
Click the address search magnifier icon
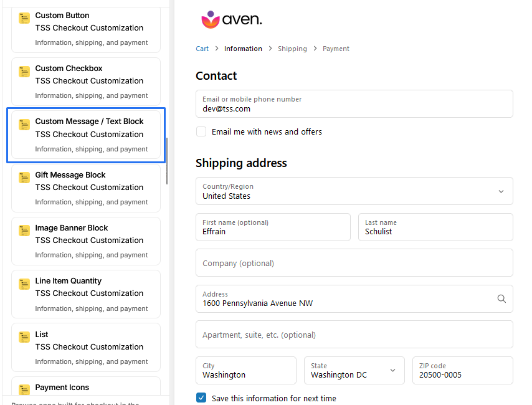(501, 299)
